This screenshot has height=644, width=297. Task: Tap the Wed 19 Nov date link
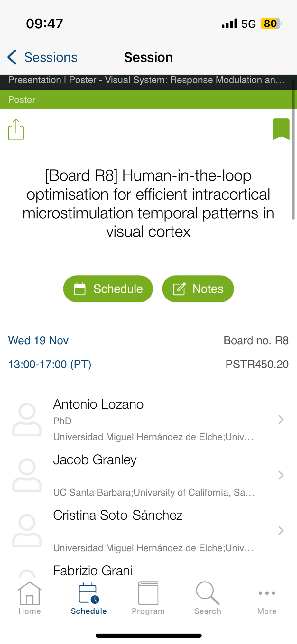pyautogui.click(x=38, y=340)
